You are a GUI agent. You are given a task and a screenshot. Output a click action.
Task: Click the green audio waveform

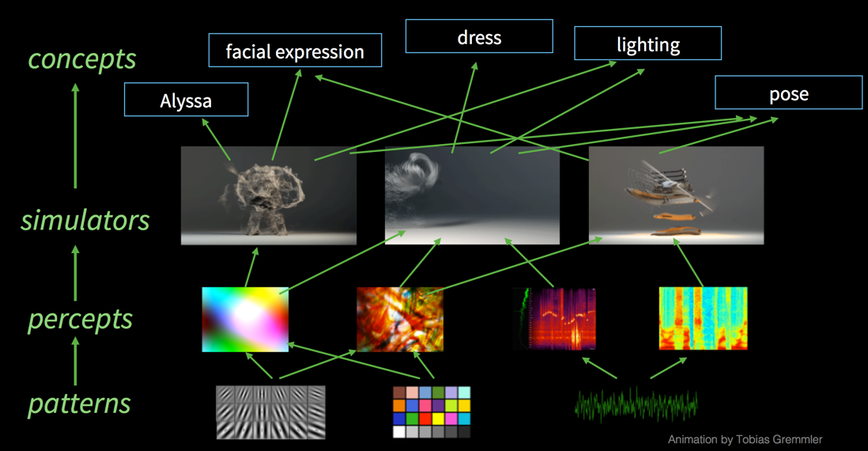tap(636, 405)
